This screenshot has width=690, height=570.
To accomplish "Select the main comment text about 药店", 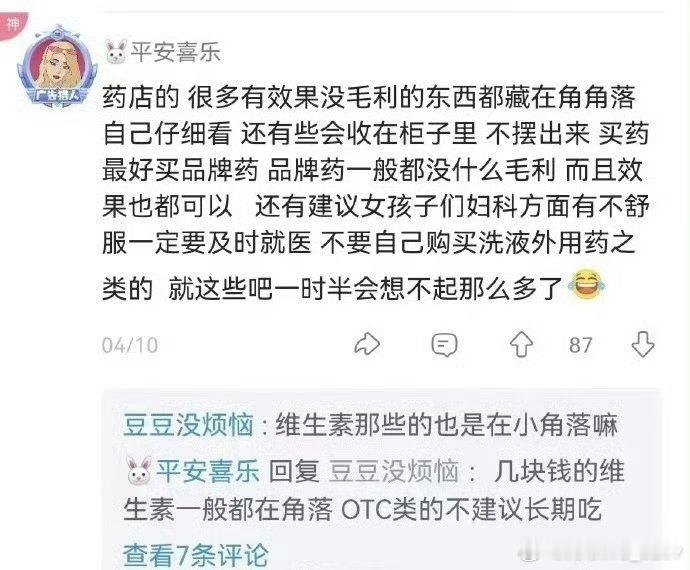I will coord(375,194).
